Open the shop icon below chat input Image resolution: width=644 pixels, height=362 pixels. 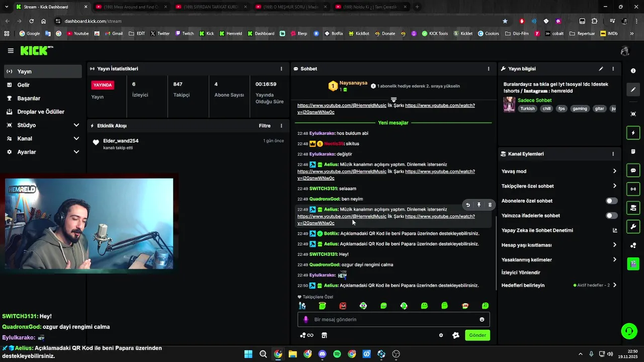point(324,335)
